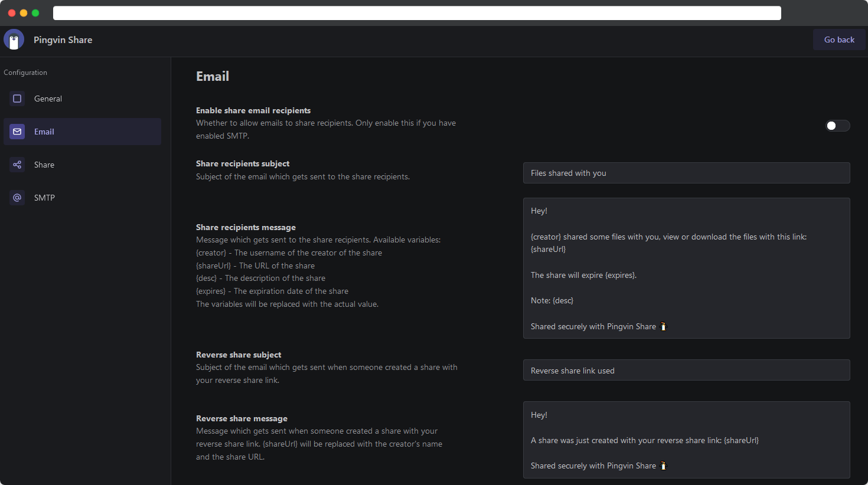Focus the Reverse share subject input

point(686,370)
